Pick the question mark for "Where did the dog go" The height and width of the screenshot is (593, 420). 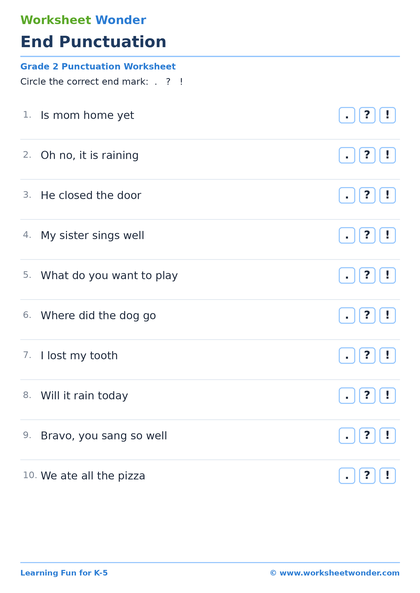(367, 316)
